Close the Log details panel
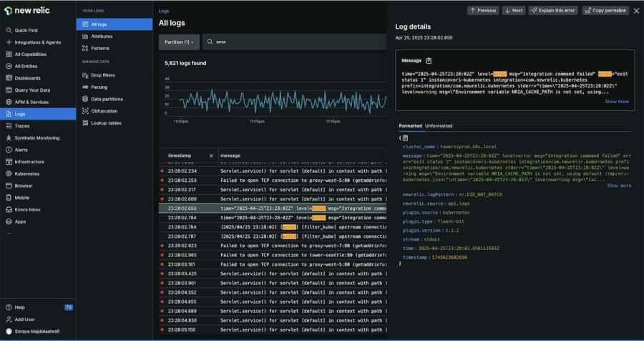 pyautogui.click(x=636, y=11)
